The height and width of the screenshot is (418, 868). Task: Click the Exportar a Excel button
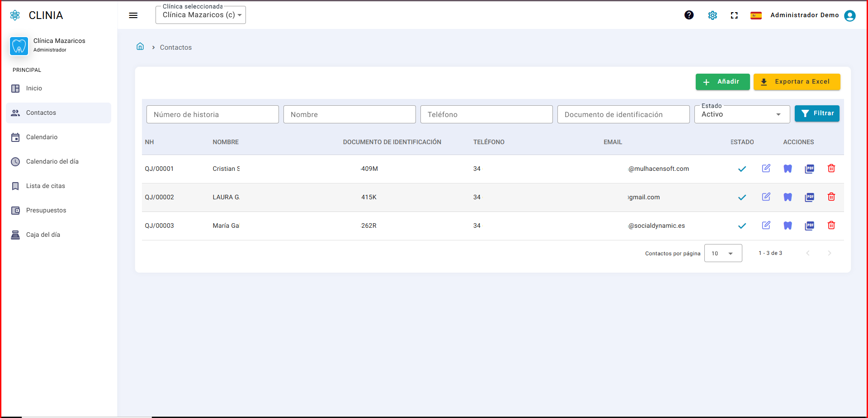[797, 82]
